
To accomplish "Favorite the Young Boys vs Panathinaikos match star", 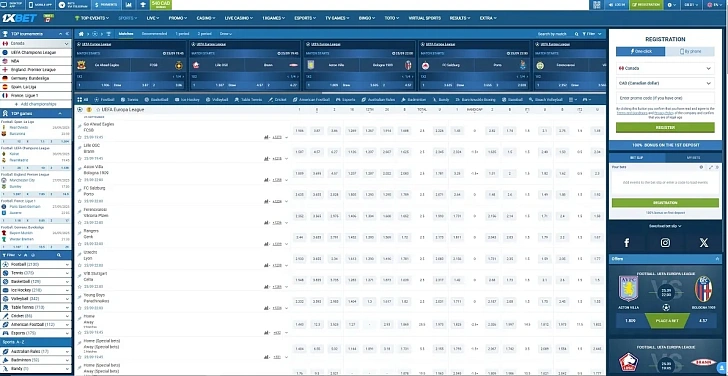I will click(x=80, y=308).
